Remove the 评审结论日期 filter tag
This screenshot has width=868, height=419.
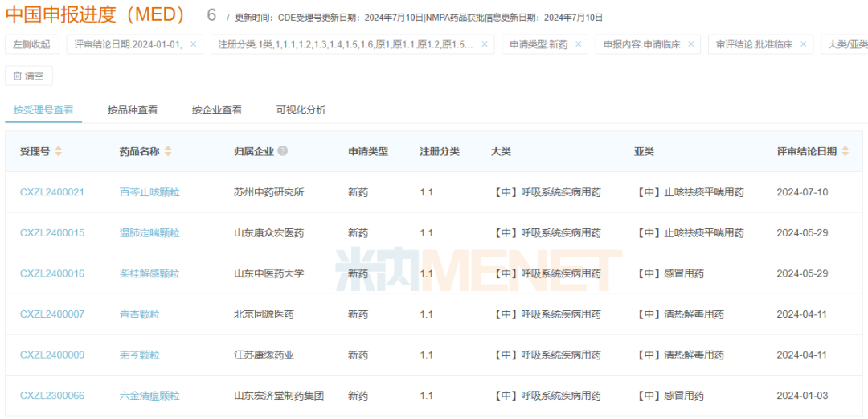click(x=193, y=44)
